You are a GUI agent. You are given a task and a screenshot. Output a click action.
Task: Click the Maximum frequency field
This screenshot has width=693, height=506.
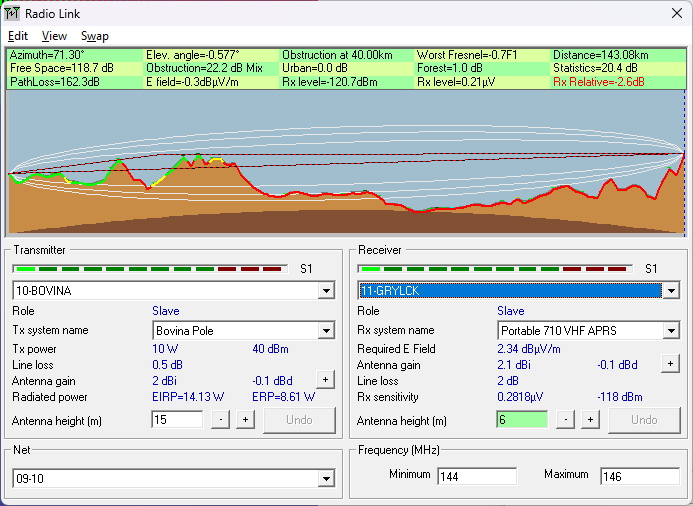coord(640,476)
